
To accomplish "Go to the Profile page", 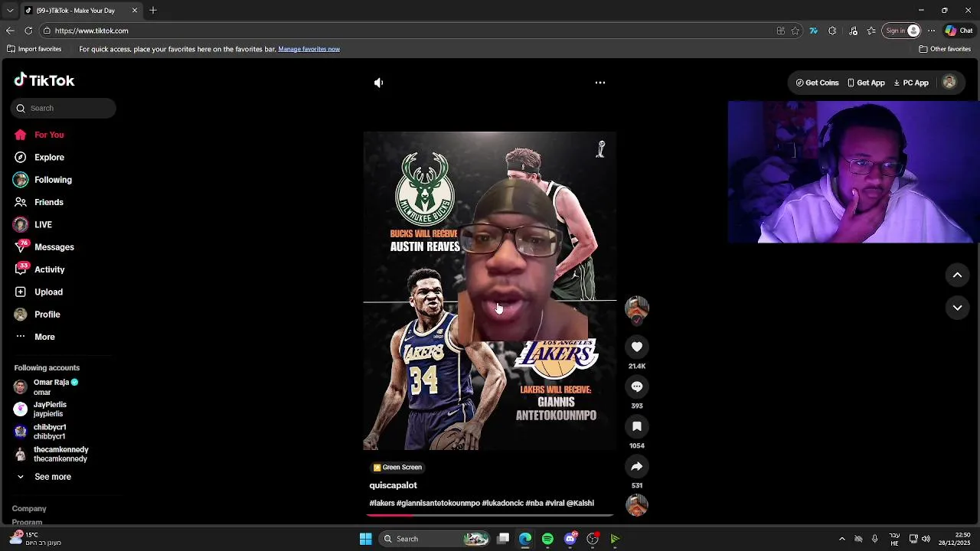I will click(x=36, y=315).
